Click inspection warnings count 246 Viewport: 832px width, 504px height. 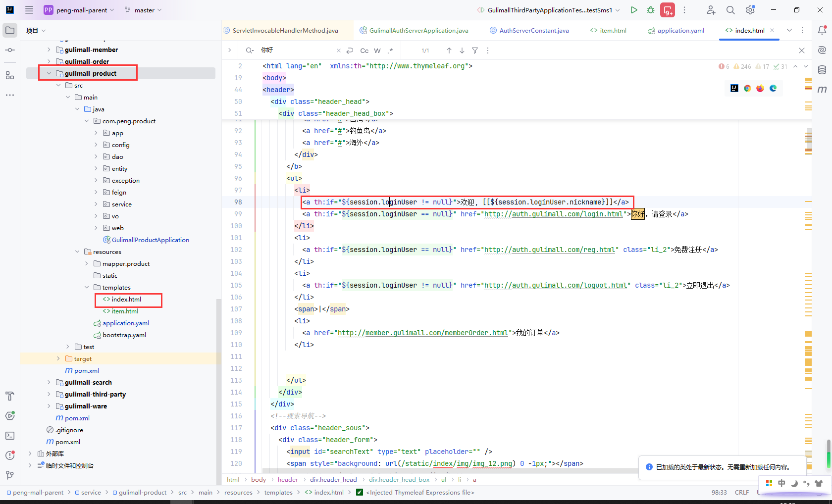coord(742,66)
